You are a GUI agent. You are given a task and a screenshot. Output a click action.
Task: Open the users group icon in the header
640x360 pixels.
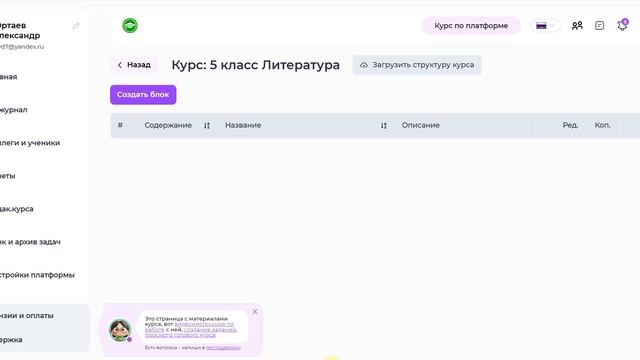[577, 26]
